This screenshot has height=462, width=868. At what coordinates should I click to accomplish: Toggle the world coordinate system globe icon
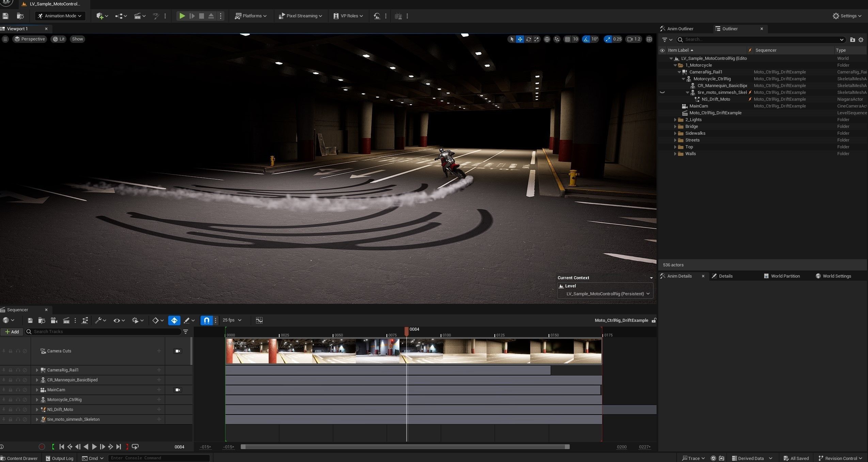click(547, 39)
